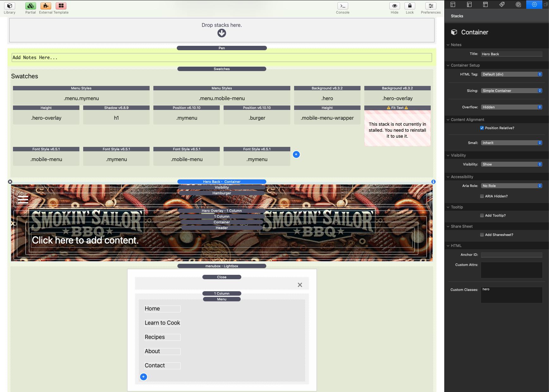Click the Custom Classes field containing hero
This screenshot has width=549, height=392.
point(512,295)
